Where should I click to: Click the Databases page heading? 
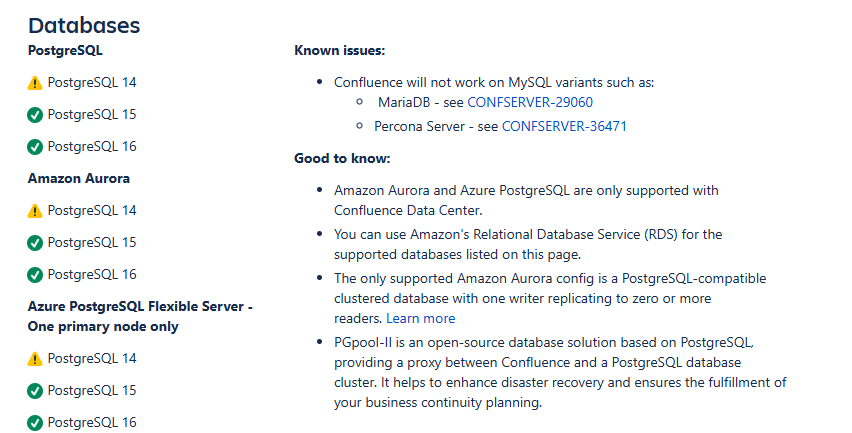84,25
